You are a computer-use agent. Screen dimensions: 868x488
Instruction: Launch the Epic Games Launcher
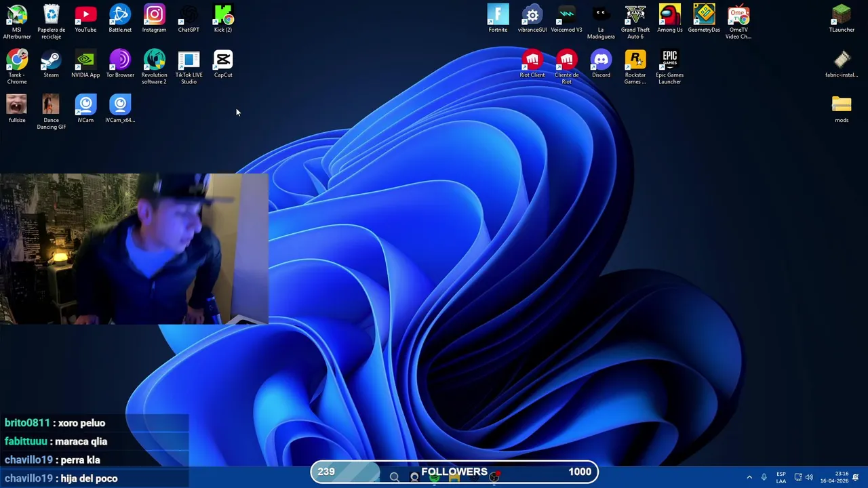pyautogui.click(x=669, y=67)
